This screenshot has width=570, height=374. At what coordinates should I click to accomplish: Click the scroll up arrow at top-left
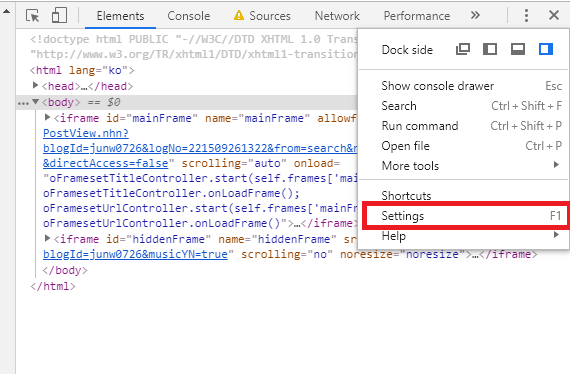[x=7, y=11]
